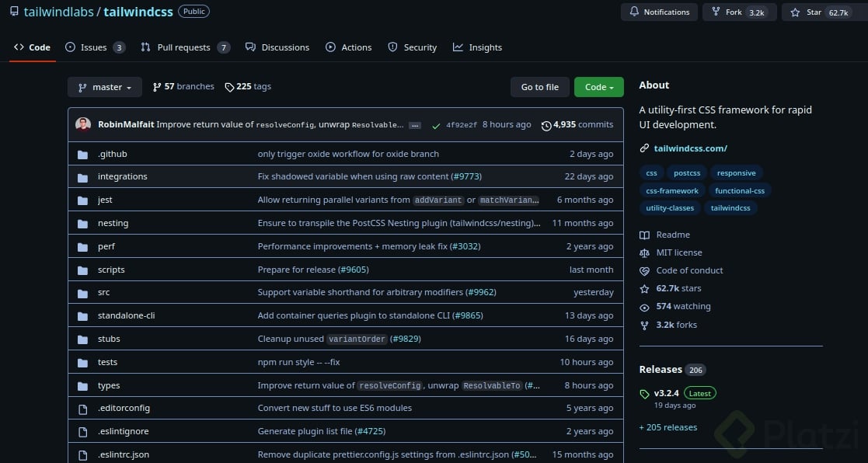Open pull request link #4725
Viewport: 868px width, 463px height.
371,431
